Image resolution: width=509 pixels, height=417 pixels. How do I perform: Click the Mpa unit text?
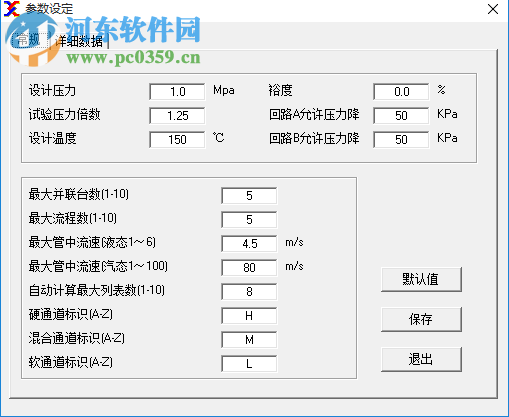point(224,90)
